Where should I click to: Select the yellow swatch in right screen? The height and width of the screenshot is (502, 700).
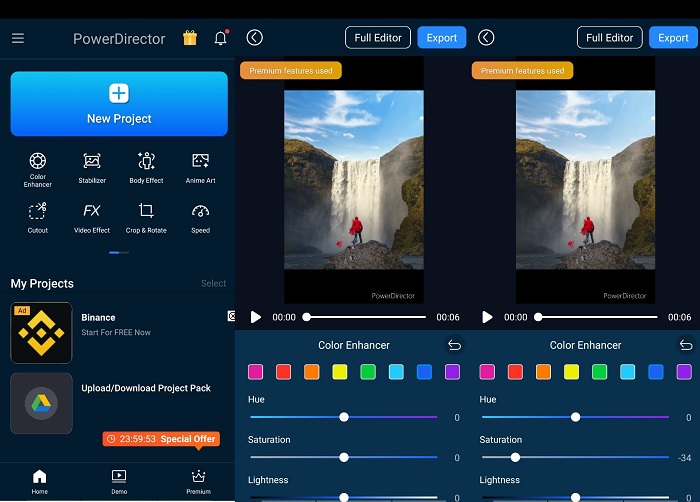point(571,372)
